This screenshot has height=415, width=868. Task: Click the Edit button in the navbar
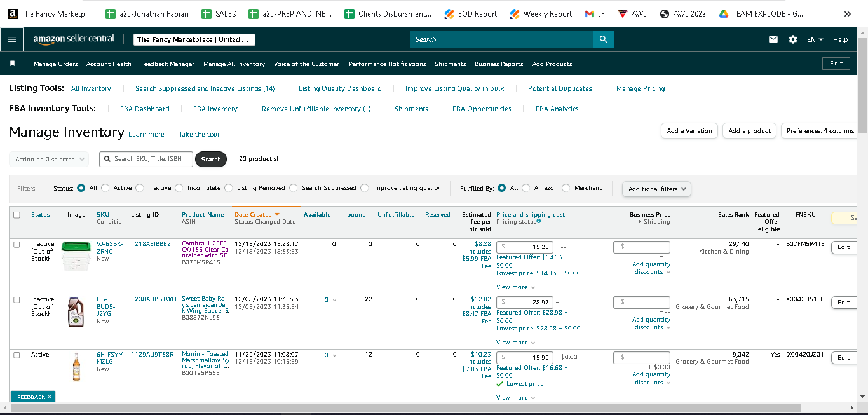pyautogui.click(x=836, y=64)
